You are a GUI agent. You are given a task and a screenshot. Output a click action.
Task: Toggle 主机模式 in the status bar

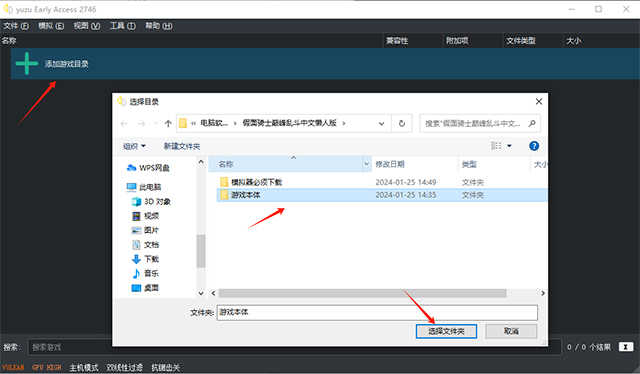(x=84, y=367)
